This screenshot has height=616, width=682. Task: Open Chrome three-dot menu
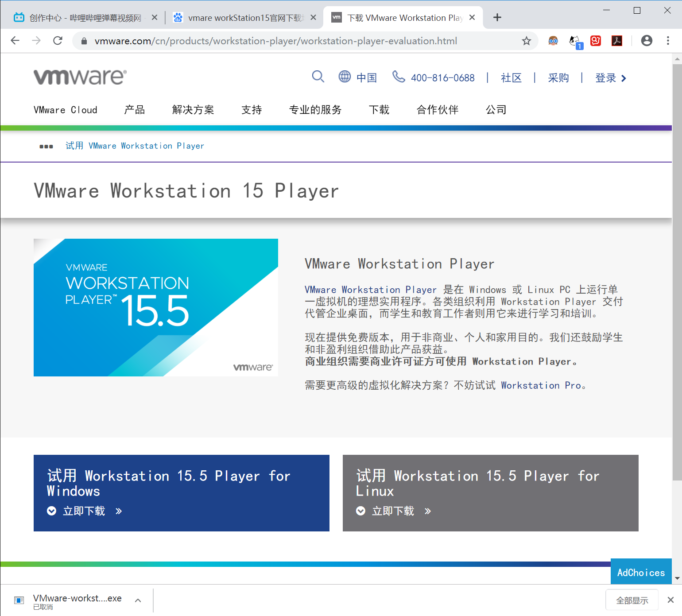pyautogui.click(x=668, y=41)
